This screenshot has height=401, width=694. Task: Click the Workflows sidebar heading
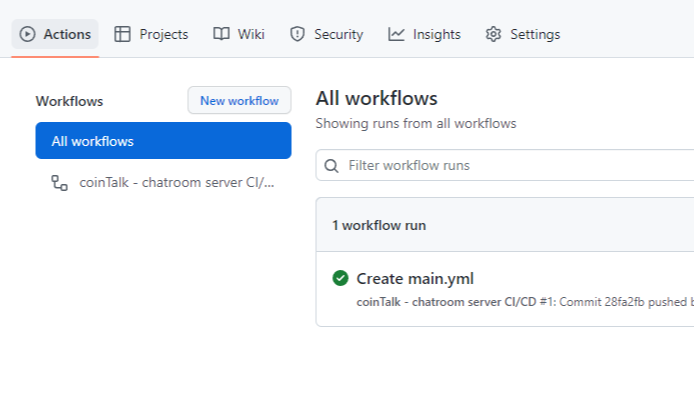[x=69, y=101]
